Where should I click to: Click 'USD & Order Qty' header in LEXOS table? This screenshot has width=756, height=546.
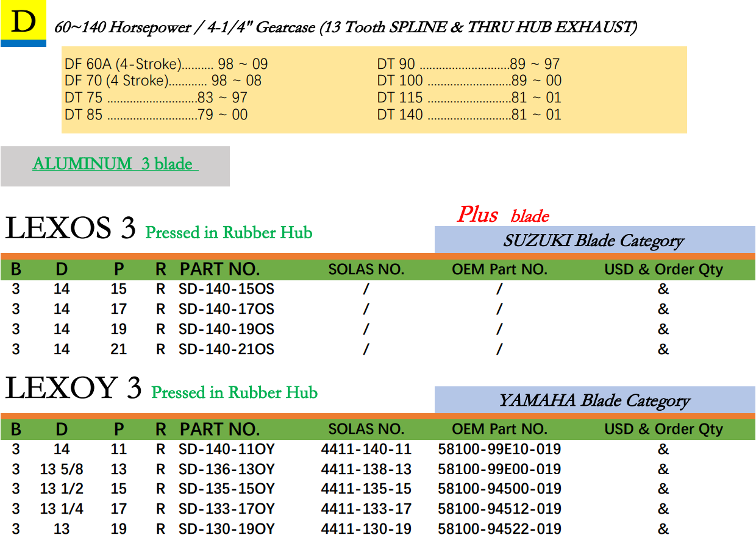663,269
